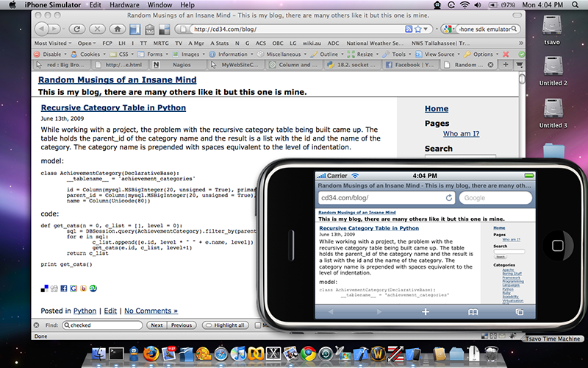The height and width of the screenshot is (368, 588).
Task: Go to Firefox home page button
Action: tap(118, 29)
